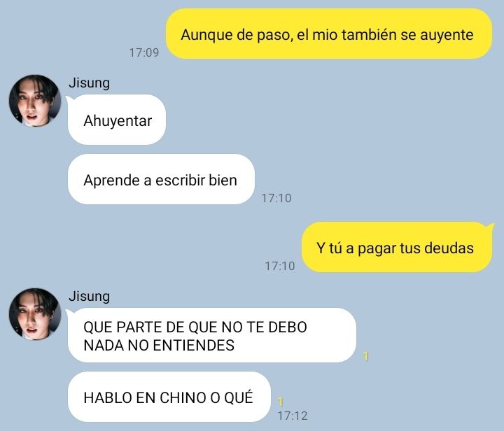Tap unread count 1 beside NADA NO ENTIENDES
The width and height of the screenshot is (504, 431).
[366, 357]
